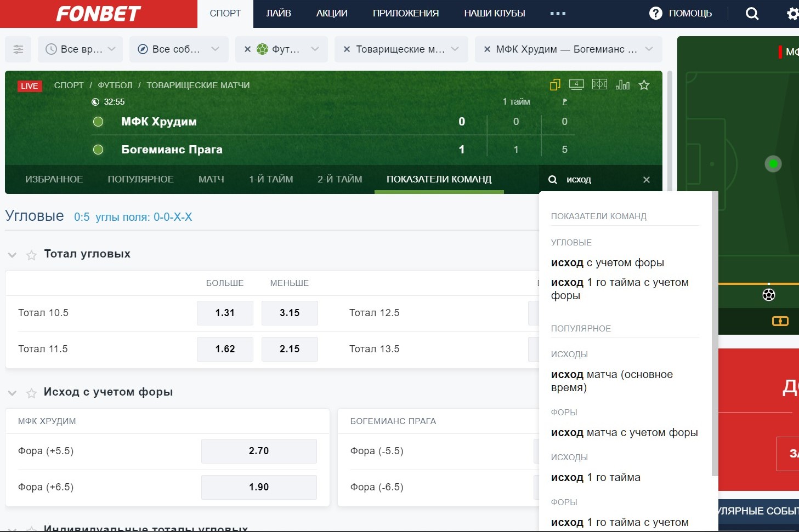Open the site search magnifier icon
This screenshot has height=532, width=799.
pos(752,14)
